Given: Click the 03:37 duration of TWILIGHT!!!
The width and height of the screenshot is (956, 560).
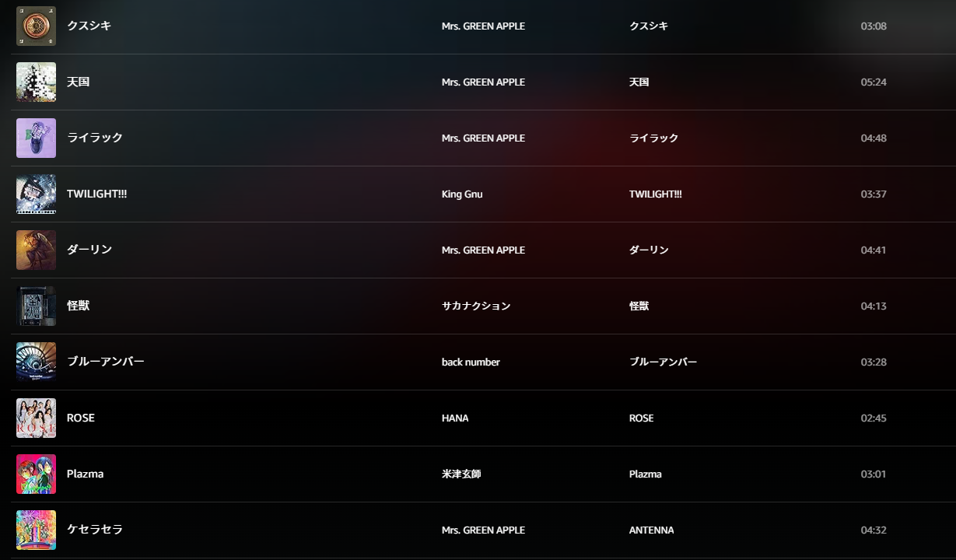Looking at the screenshot, I should click(874, 194).
